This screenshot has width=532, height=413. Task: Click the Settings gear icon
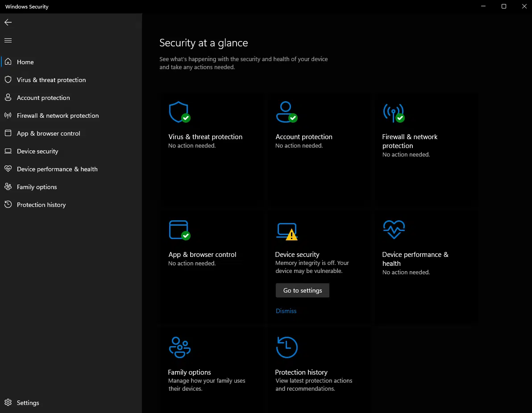[8, 402]
